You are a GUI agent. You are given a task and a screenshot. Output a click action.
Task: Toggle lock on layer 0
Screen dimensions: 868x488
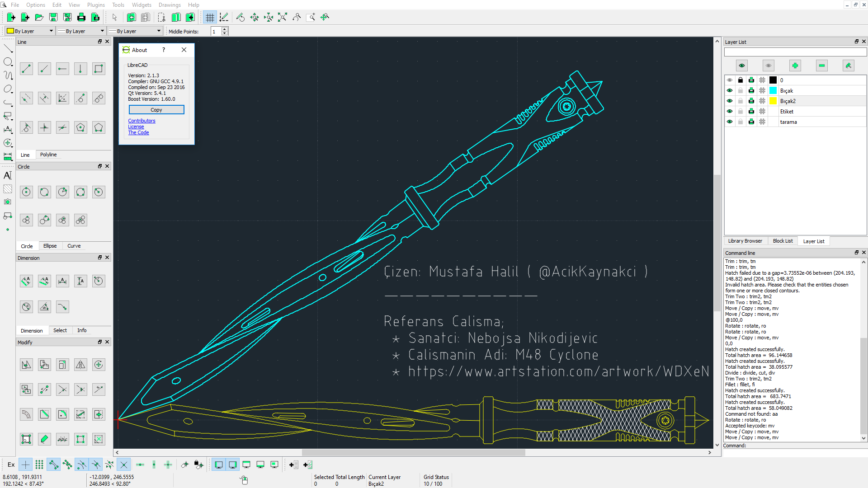(x=740, y=80)
